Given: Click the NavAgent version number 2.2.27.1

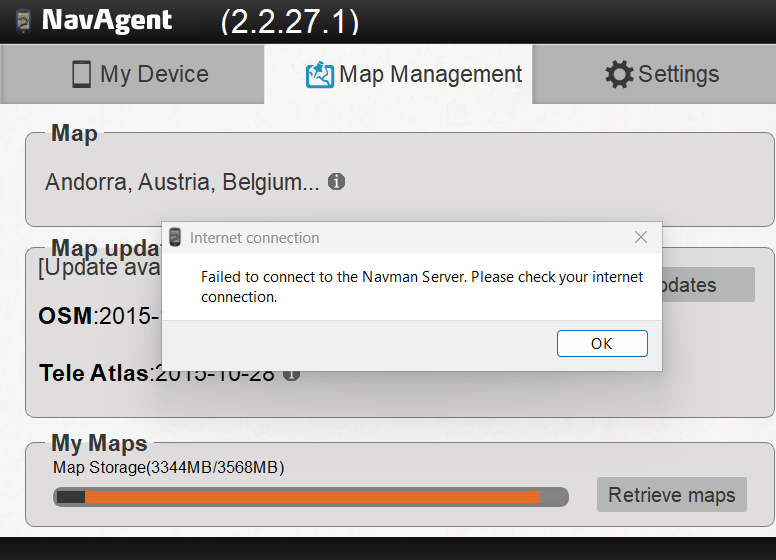Looking at the screenshot, I should [x=290, y=22].
